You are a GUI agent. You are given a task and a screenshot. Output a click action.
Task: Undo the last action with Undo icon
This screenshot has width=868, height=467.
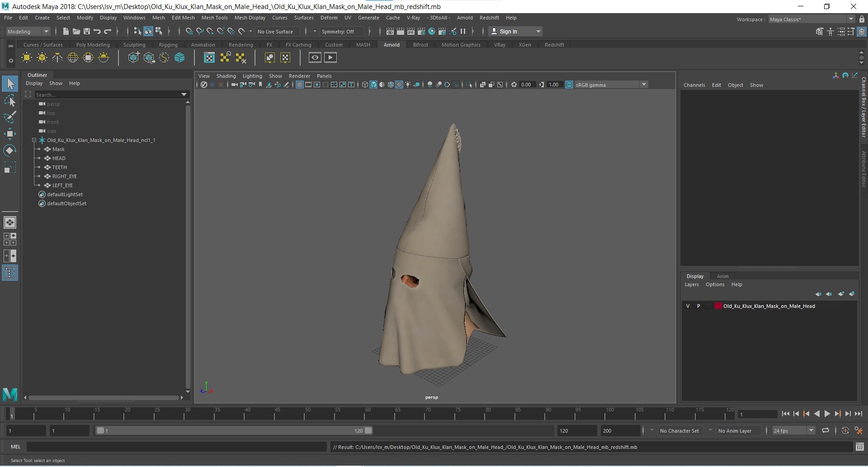click(97, 31)
